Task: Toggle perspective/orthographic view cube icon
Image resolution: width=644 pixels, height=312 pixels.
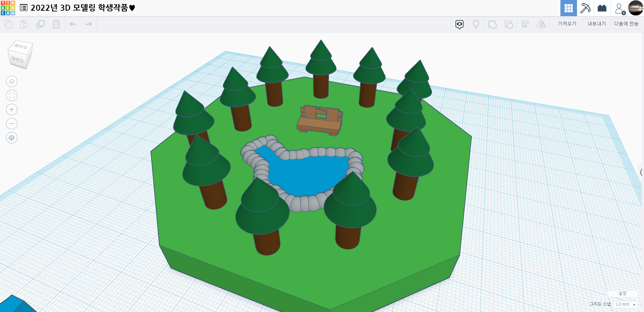Action: (12, 138)
